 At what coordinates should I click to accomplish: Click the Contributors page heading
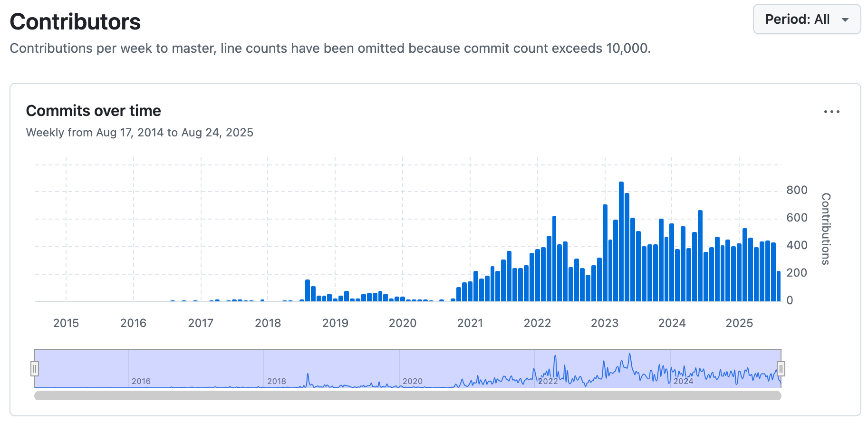tap(75, 22)
